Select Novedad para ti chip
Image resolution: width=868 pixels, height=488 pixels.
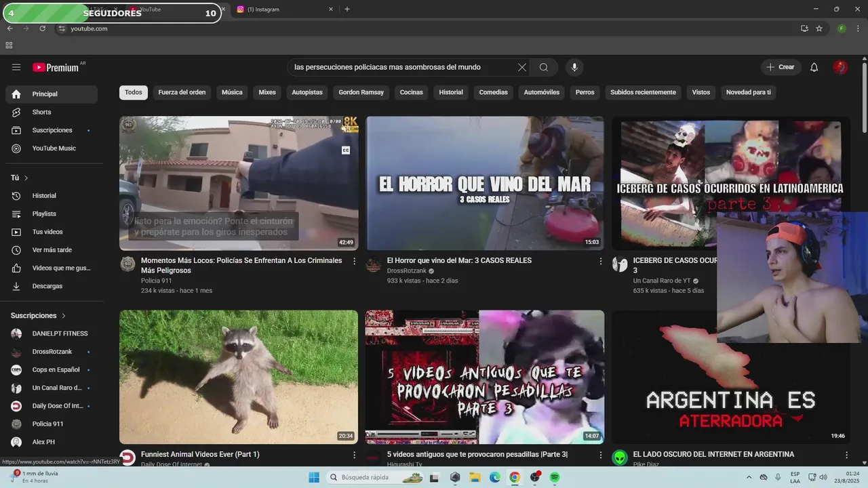tap(749, 92)
